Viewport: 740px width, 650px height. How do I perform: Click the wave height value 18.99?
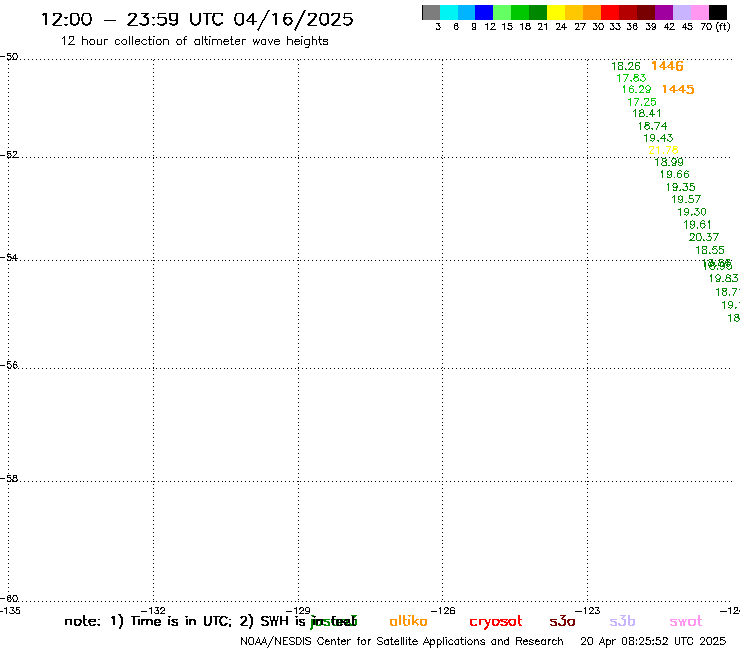point(669,162)
